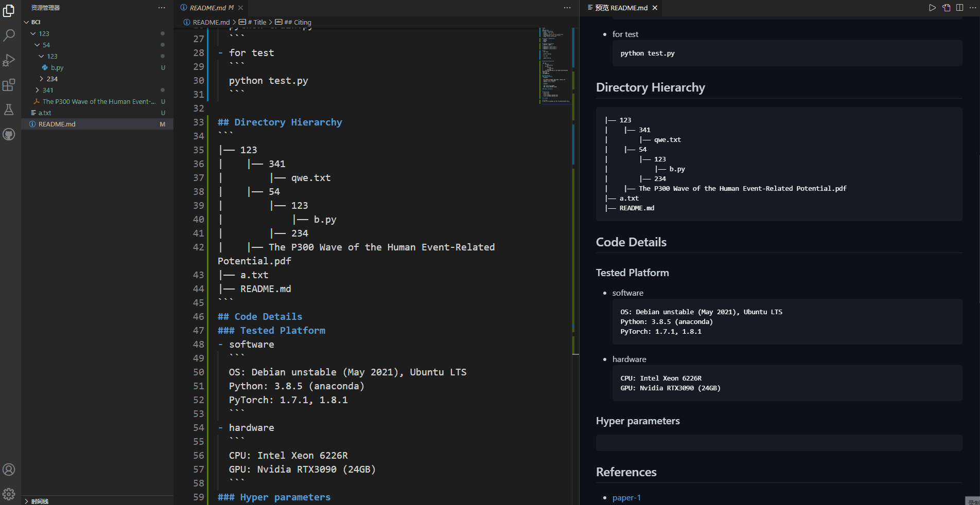The image size is (980, 505).
Task: Click line number 46 in editor gutter
Action: (199, 316)
